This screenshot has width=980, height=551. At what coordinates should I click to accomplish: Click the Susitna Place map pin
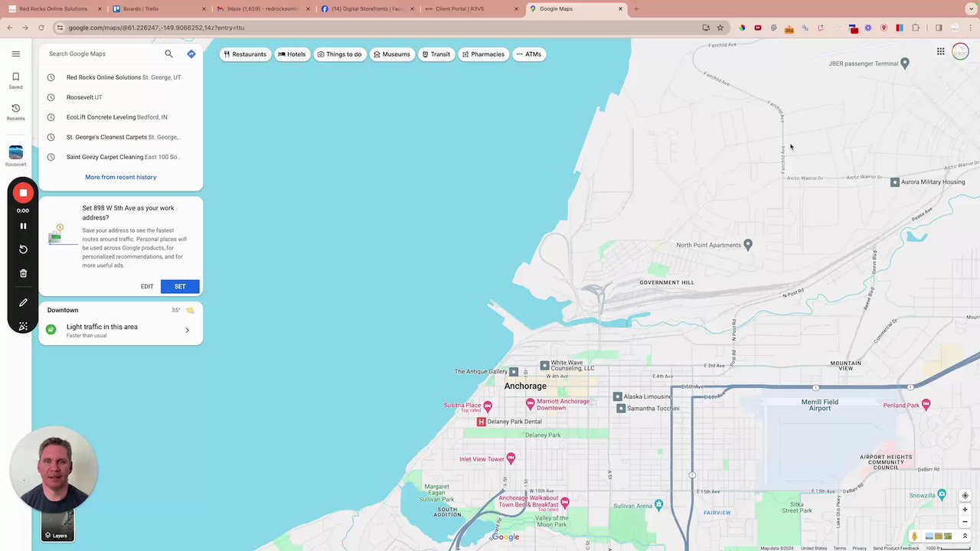(488, 406)
